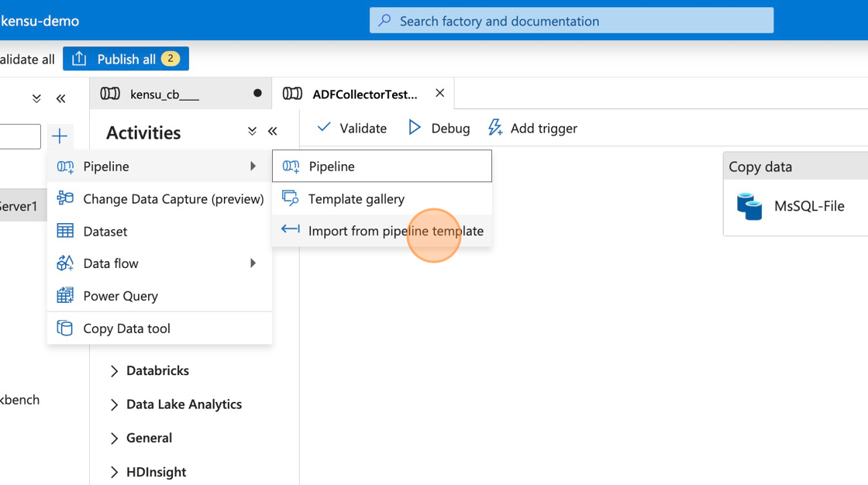Click the resource filter input box
Image resolution: width=868 pixels, height=485 pixels.
click(20, 136)
